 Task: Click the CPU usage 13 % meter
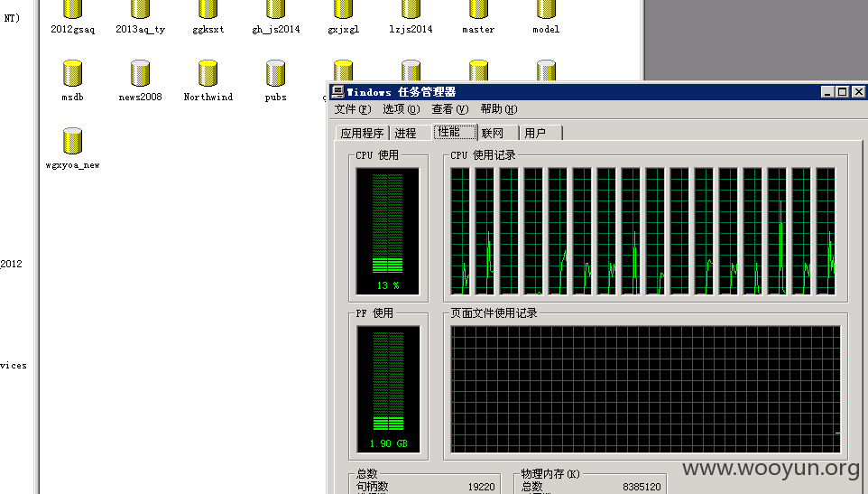point(387,231)
